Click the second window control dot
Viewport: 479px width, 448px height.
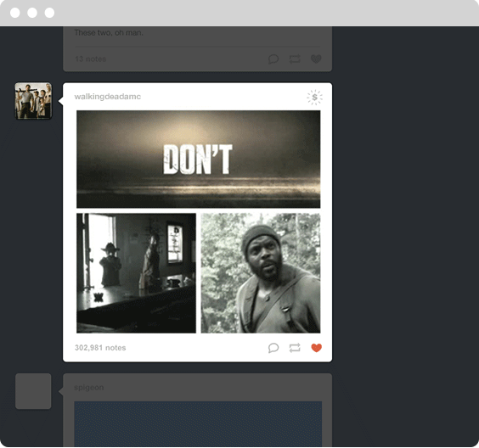[x=32, y=13]
